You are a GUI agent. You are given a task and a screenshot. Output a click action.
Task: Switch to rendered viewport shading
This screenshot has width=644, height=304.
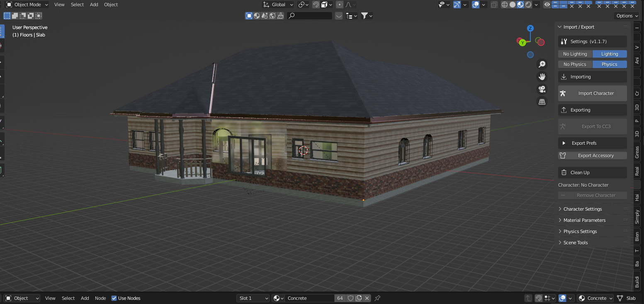coord(528,5)
